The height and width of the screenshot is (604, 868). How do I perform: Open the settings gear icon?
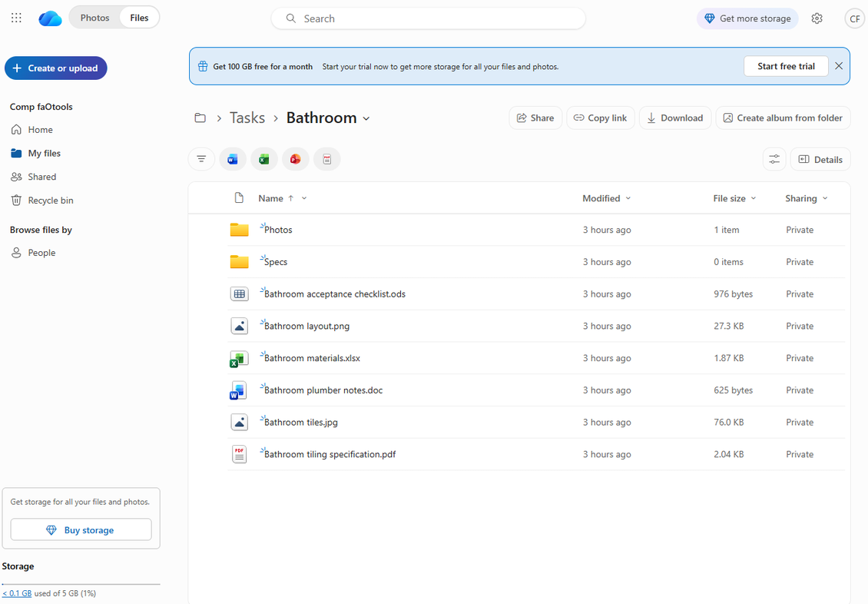coord(817,18)
